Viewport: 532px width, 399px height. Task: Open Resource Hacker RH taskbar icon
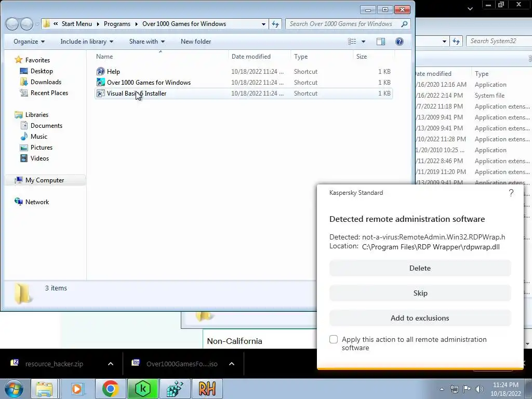point(207,389)
